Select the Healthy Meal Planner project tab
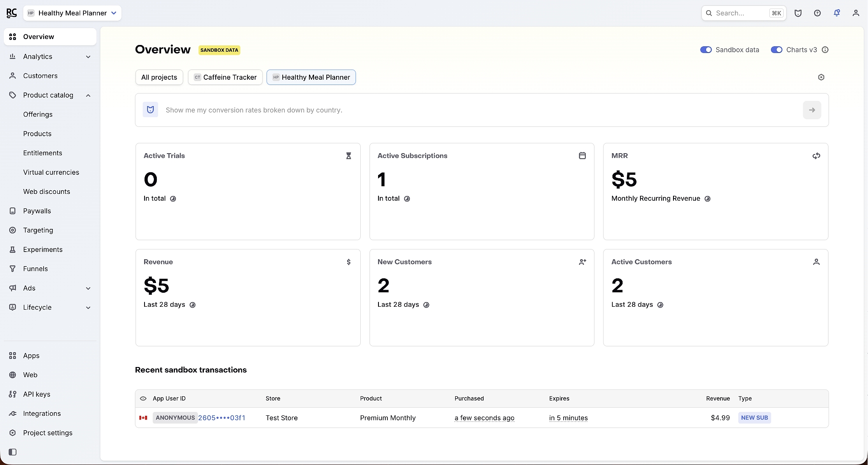868x465 pixels. click(x=311, y=77)
